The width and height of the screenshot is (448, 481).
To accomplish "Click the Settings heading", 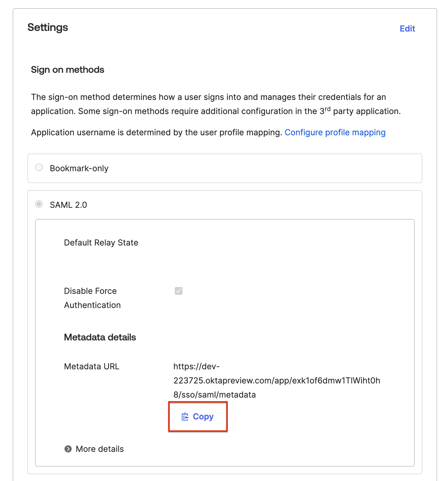I will pos(48,27).
